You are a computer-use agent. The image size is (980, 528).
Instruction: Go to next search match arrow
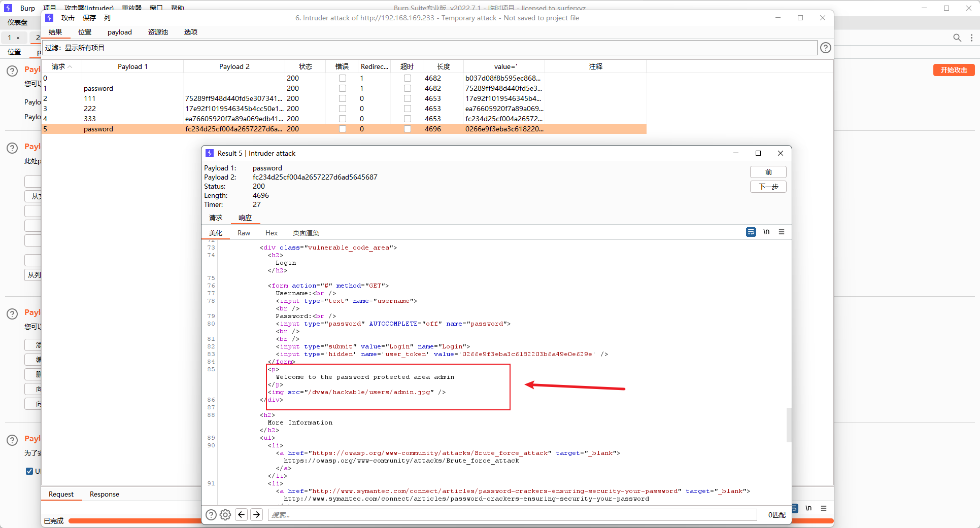point(257,515)
